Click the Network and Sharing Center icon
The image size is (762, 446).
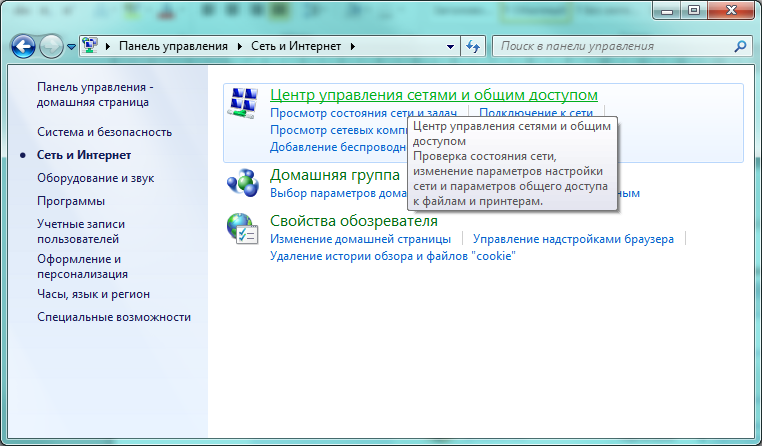(x=242, y=103)
